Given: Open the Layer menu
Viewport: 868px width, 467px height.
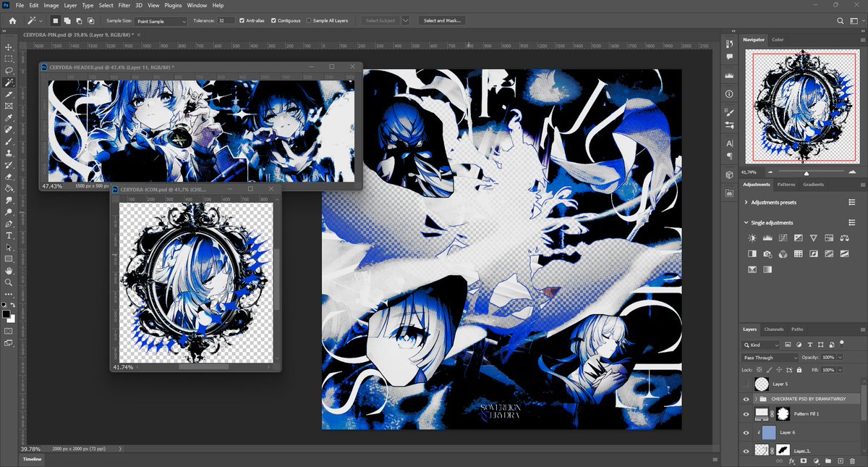Looking at the screenshot, I should point(70,5).
